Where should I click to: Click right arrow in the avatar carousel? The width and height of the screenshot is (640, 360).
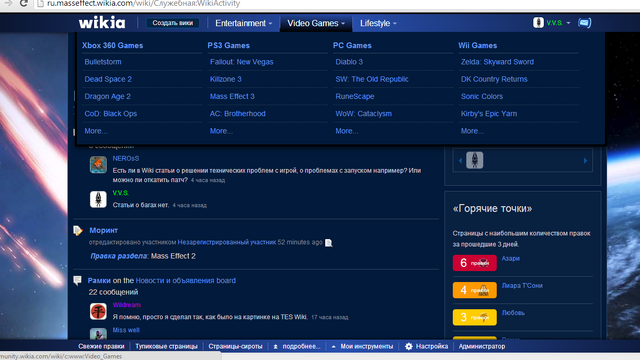coord(585,161)
